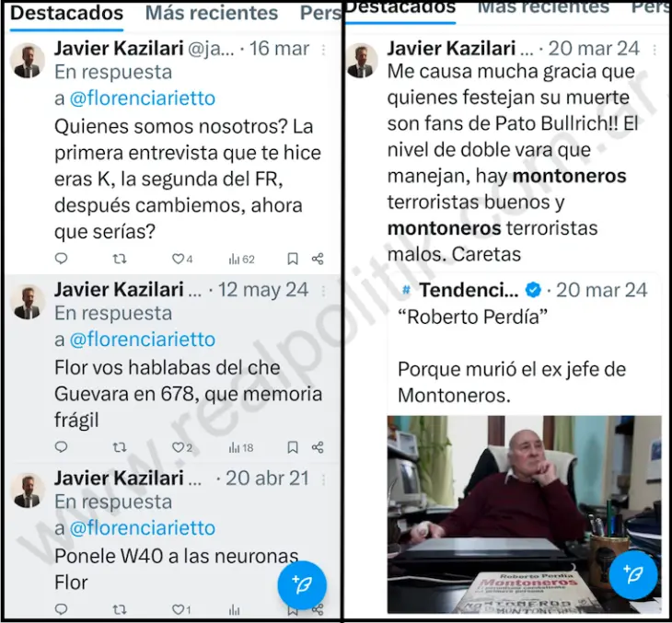This screenshot has height=623, width=672.
Task: Bookmark the 16 mar tweet
Action: point(293,259)
